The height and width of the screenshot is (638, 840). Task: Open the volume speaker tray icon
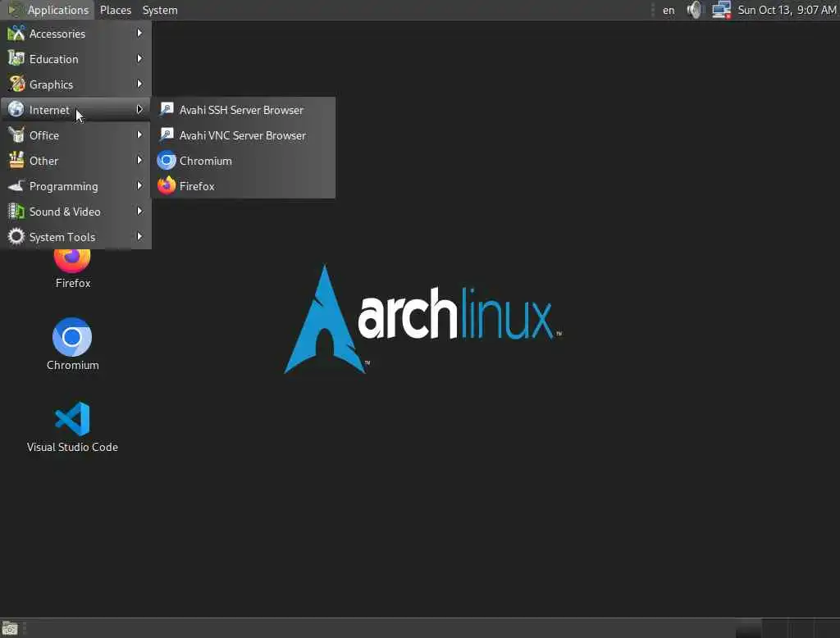694,10
